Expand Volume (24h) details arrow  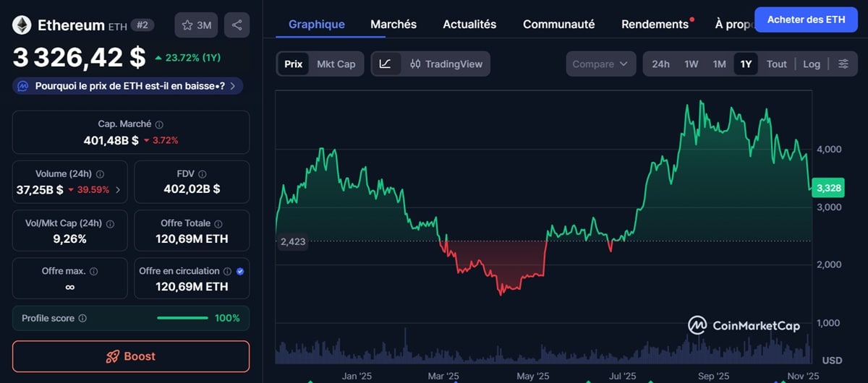(118, 190)
